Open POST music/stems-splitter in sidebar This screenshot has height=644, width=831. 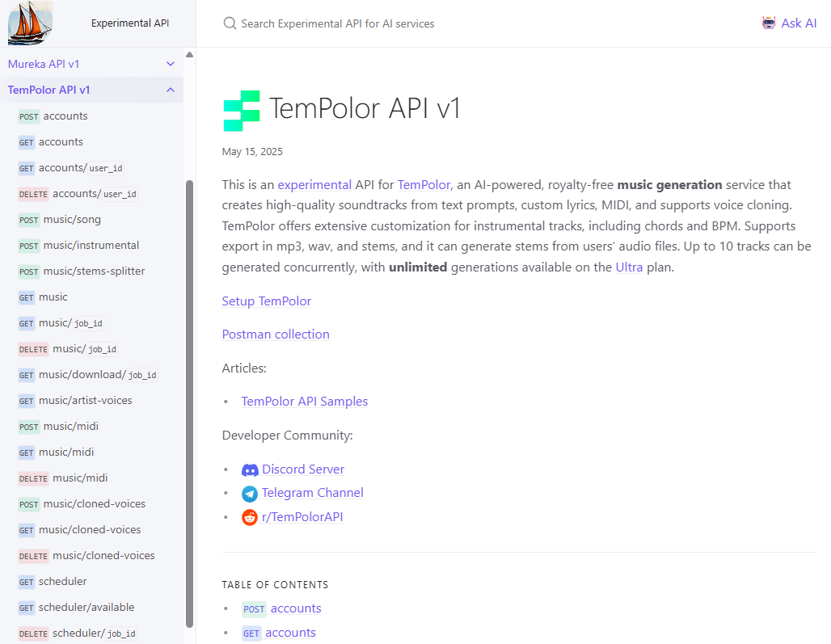pyautogui.click(x=81, y=271)
